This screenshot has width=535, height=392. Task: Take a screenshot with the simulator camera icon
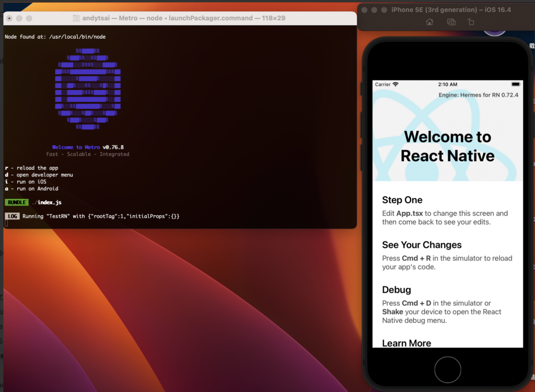pos(451,22)
